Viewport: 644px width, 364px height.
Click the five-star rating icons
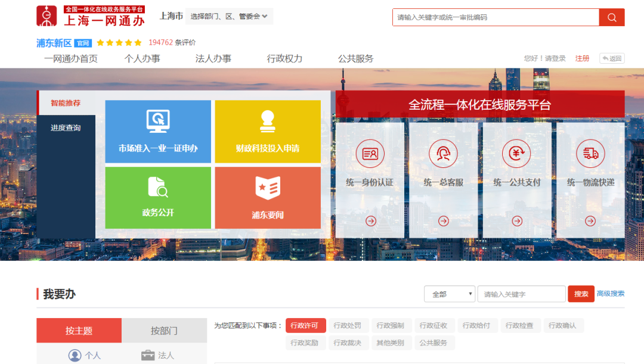[x=119, y=42]
